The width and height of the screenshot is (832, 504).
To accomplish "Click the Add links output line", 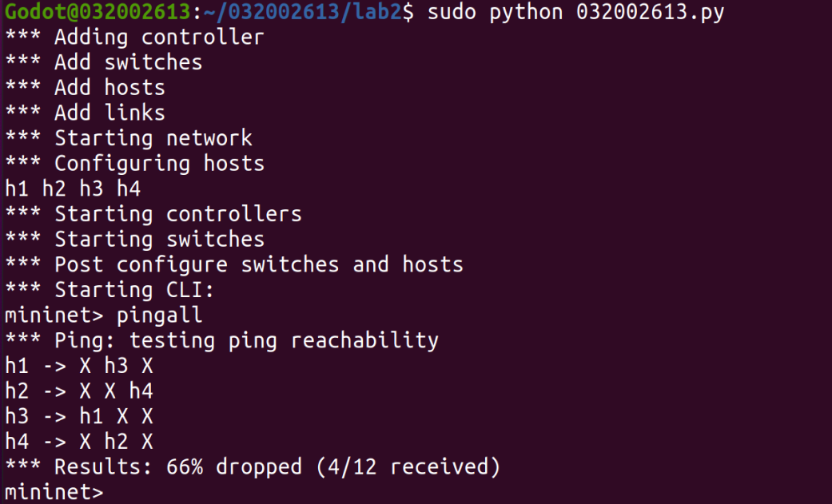I will point(85,113).
